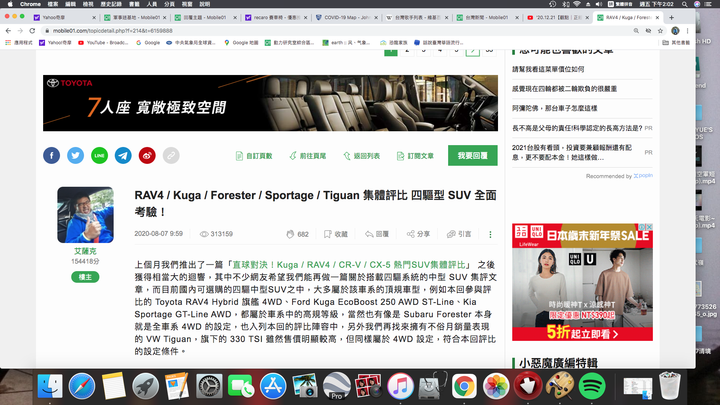Share article on Facebook
The width and height of the screenshot is (720, 405).
point(51,156)
